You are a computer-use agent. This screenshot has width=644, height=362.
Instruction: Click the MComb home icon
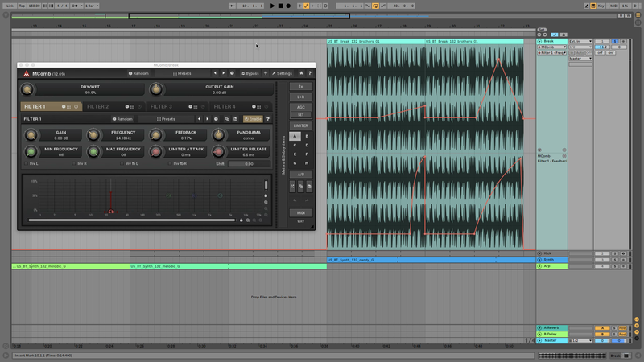301,73
